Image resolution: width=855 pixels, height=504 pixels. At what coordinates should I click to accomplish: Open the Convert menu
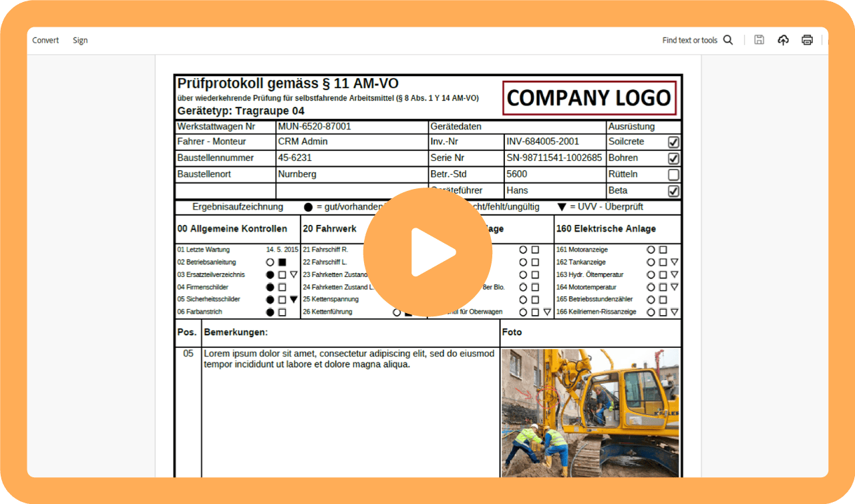pos(45,40)
